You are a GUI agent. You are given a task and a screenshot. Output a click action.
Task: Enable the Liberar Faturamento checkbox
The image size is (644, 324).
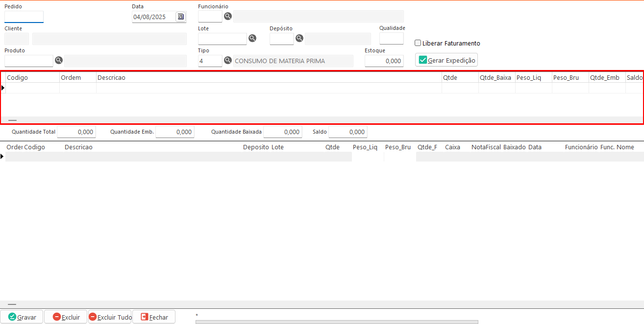(418, 43)
